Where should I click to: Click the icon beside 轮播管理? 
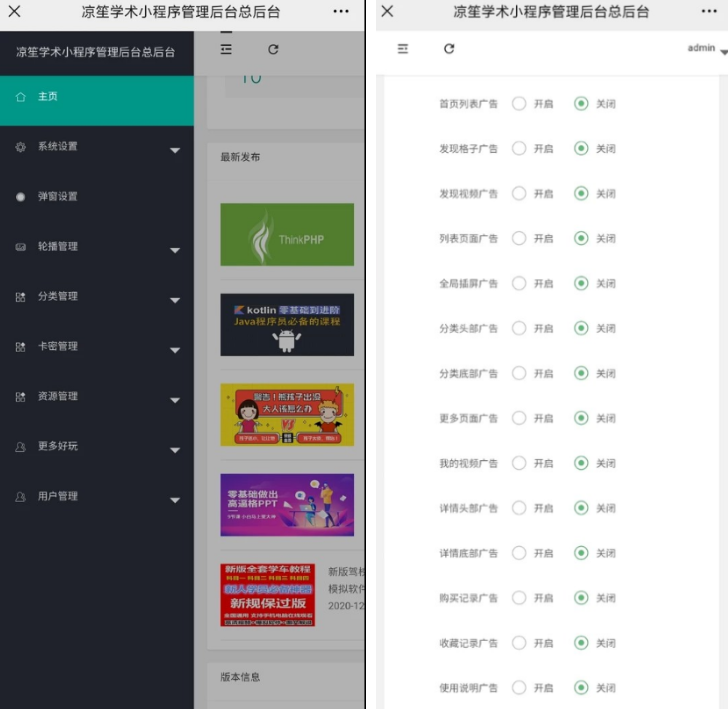pyautogui.click(x=21, y=247)
